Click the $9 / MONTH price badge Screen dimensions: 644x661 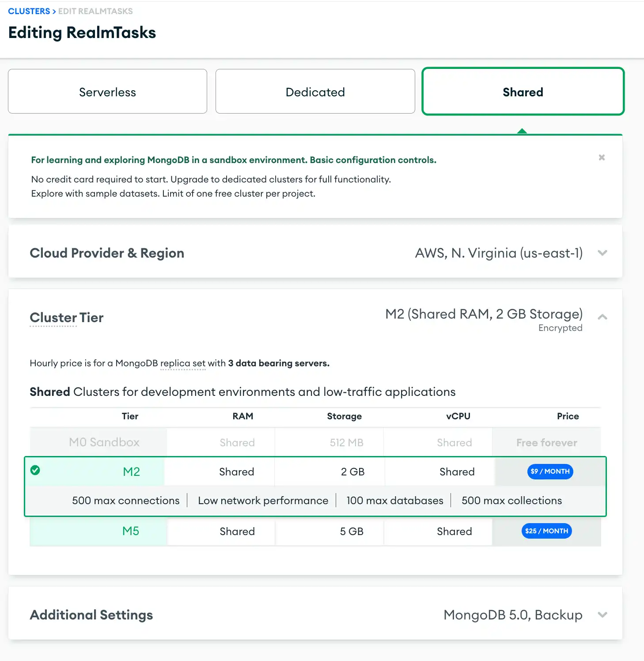(550, 471)
